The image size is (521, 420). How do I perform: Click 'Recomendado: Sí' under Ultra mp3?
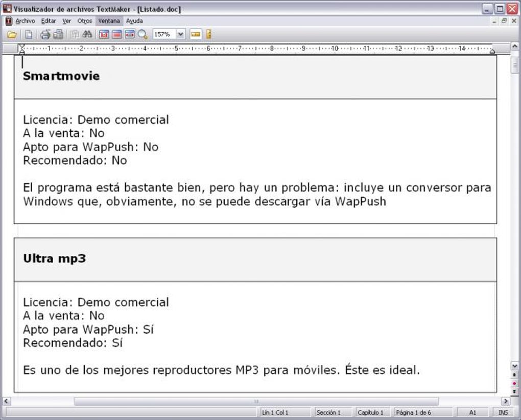pyautogui.click(x=73, y=343)
